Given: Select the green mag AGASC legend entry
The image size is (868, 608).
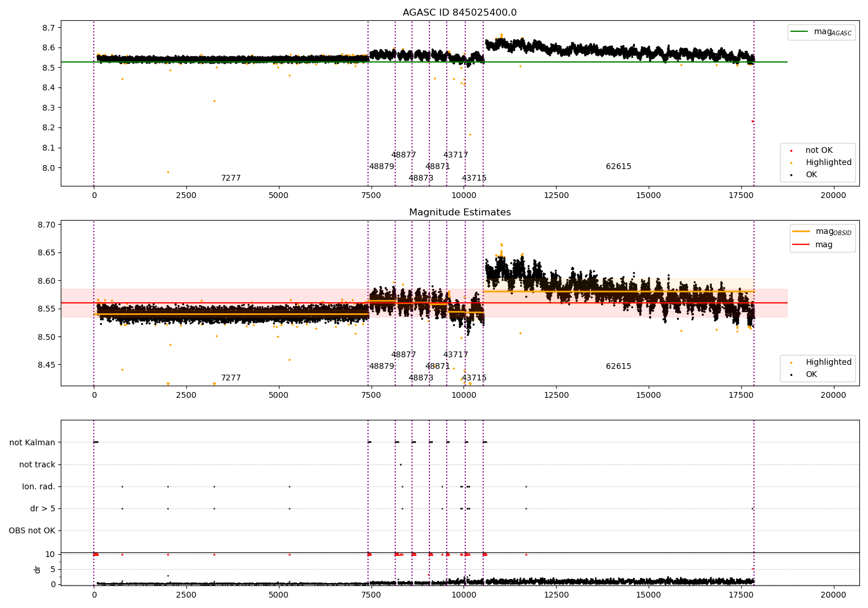Looking at the screenshot, I should click(821, 32).
